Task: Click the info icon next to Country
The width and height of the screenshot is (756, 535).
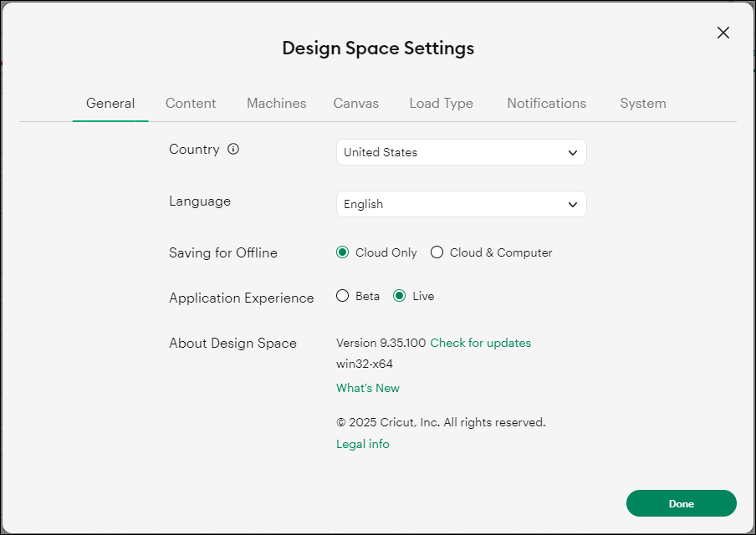Action: pyautogui.click(x=233, y=149)
